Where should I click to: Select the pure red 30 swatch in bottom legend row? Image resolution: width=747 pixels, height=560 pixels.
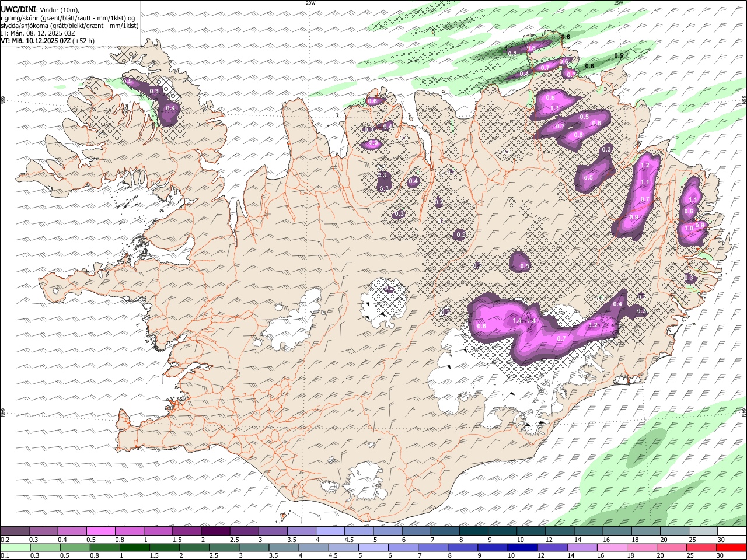click(x=731, y=548)
